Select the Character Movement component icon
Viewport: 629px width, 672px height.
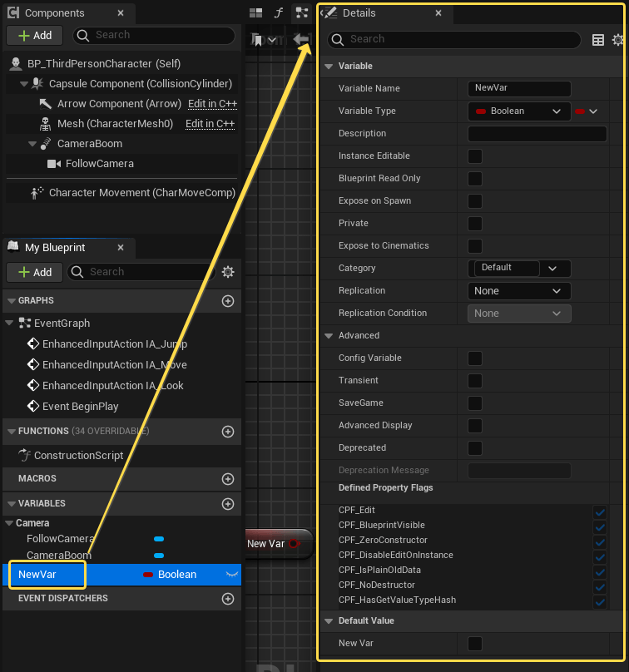(37, 193)
